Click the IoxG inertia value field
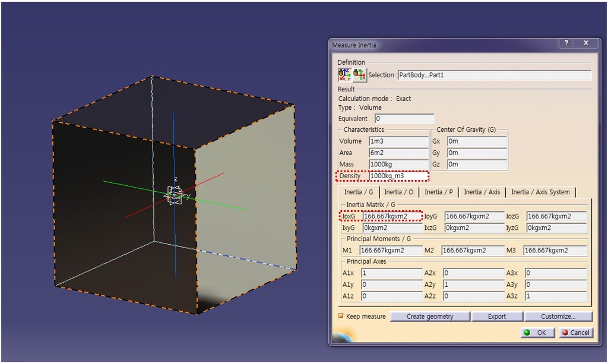 [392, 216]
